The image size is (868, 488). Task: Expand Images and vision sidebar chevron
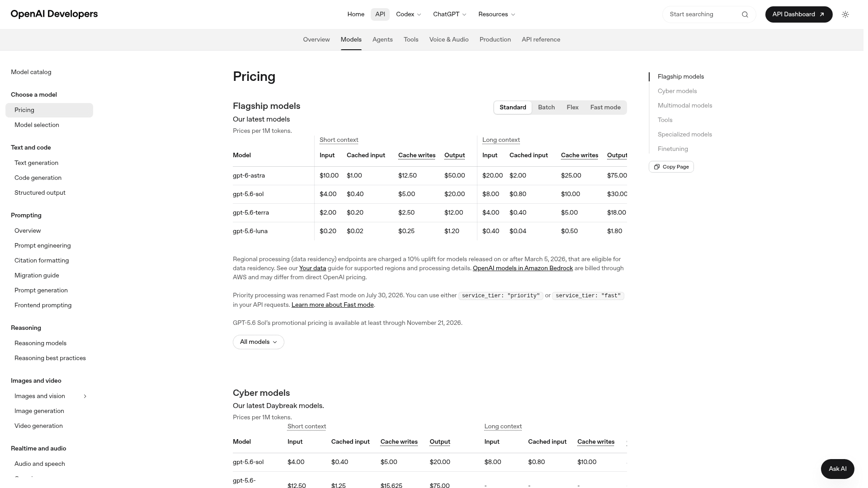85,396
